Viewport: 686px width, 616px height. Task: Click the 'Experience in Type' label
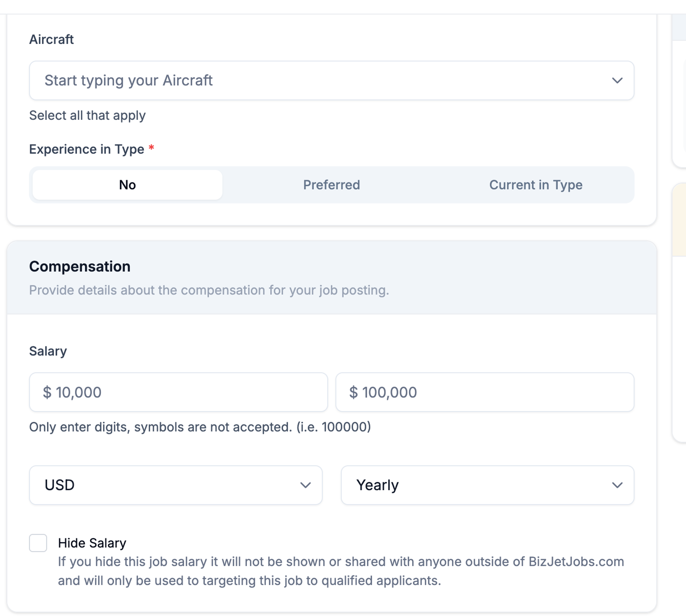pyautogui.click(x=87, y=149)
